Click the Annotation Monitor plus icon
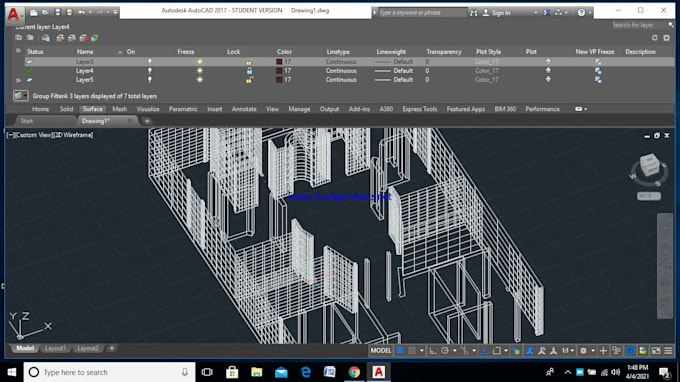 [x=603, y=350]
